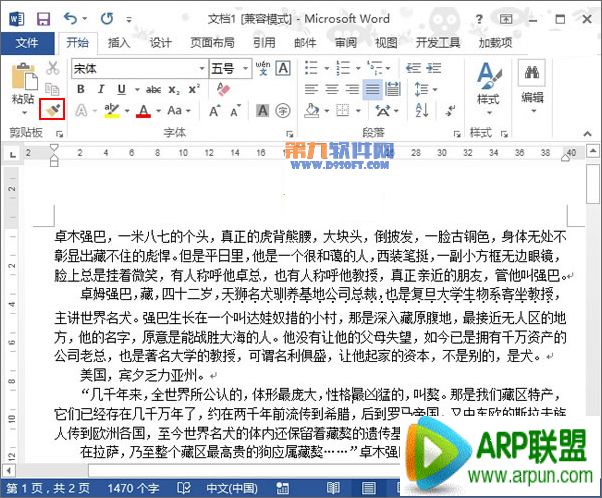Expand the Paste options arrow
602x498 pixels.
24,113
